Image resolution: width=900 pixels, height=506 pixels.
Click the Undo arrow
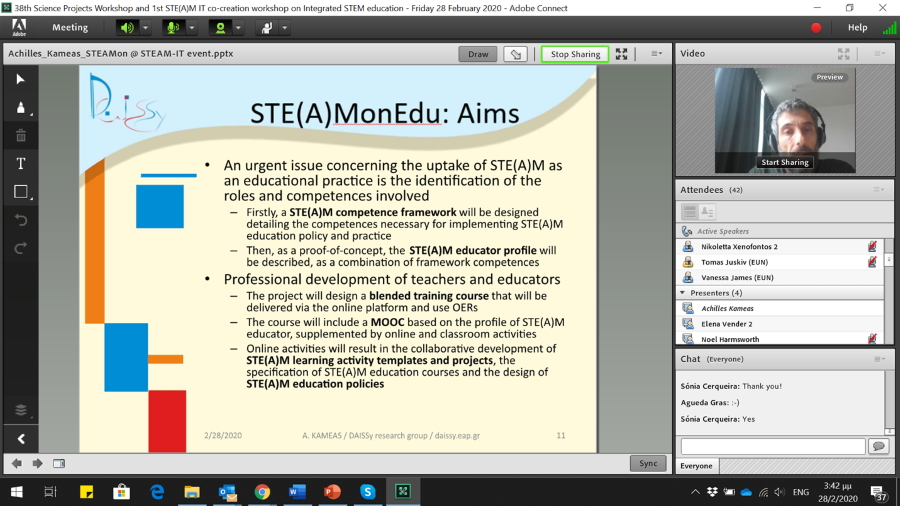(x=21, y=220)
